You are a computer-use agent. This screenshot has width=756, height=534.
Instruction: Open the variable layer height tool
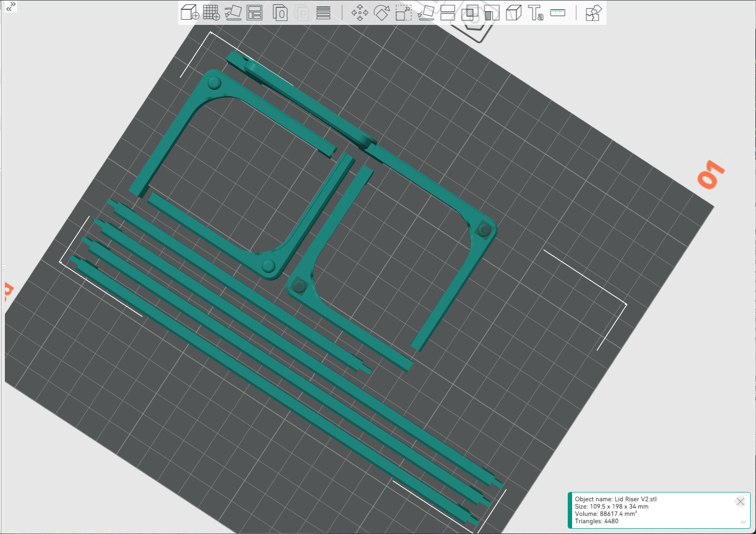click(x=323, y=13)
